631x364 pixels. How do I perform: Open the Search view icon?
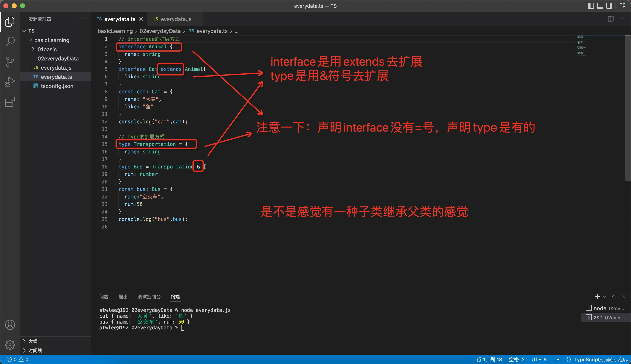coord(10,41)
